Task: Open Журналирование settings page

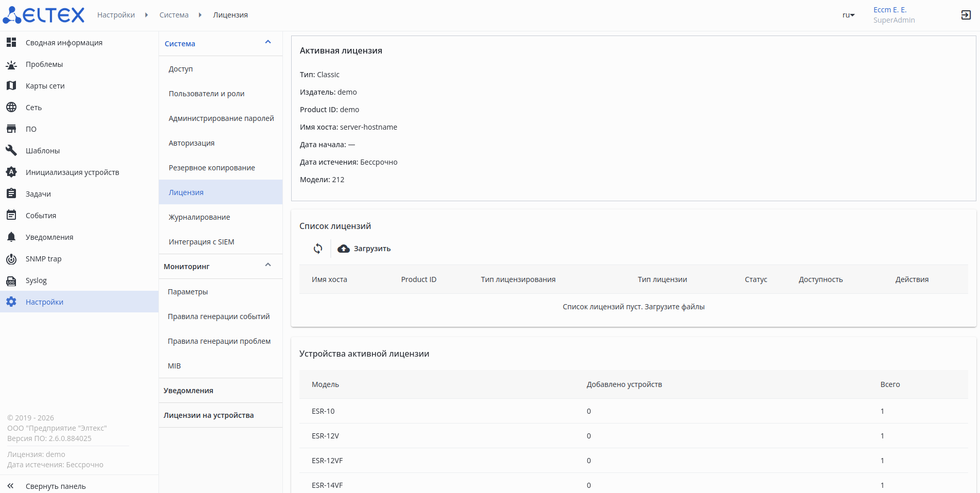Action: pyautogui.click(x=200, y=217)
